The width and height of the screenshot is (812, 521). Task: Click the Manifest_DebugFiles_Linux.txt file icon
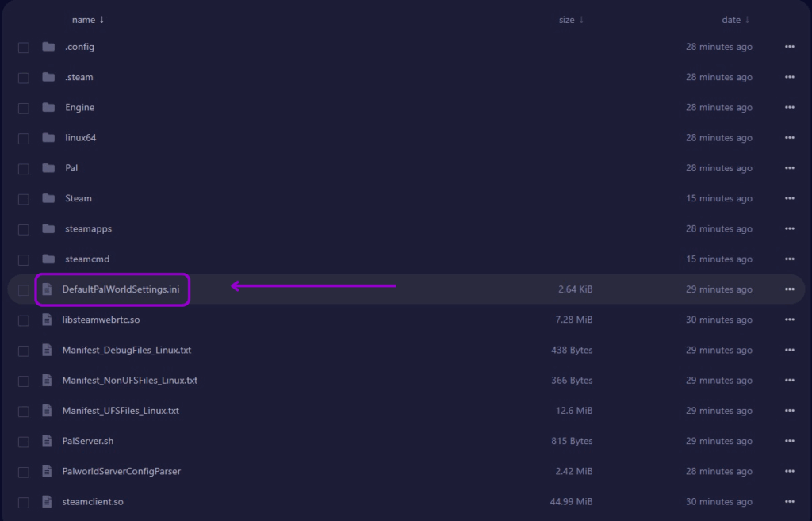(x=47, y=350)
